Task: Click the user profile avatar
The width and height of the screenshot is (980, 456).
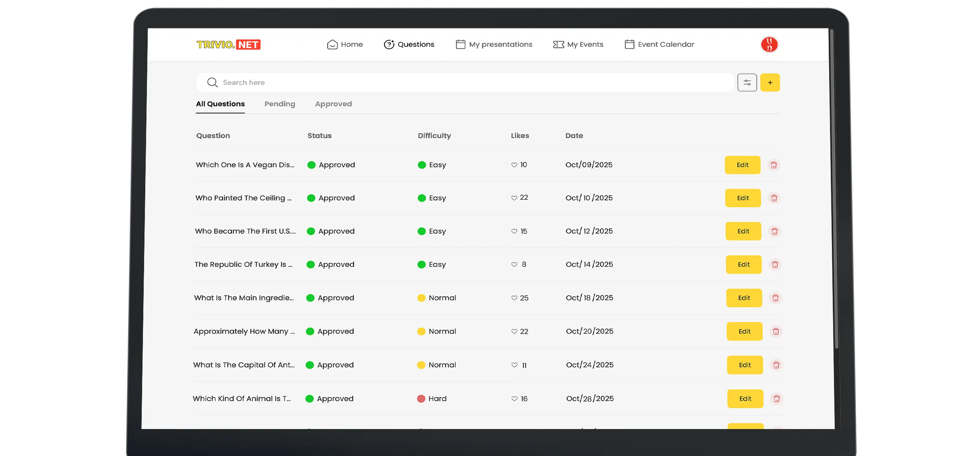Action: 769,45
